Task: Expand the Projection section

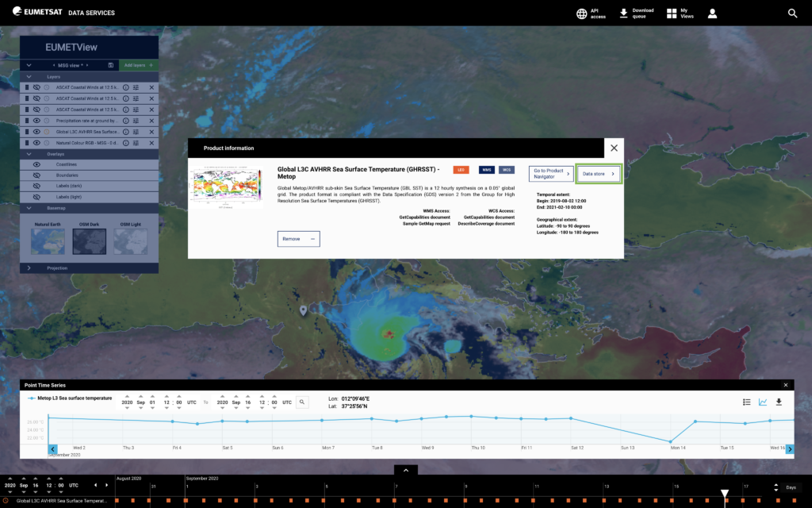Action: tap(29, 268)
